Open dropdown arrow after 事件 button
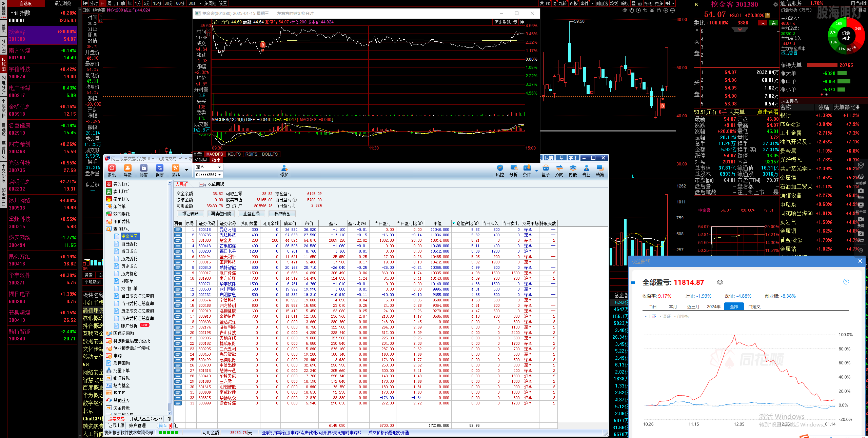The image size is (868, 438). click(592, 3)
